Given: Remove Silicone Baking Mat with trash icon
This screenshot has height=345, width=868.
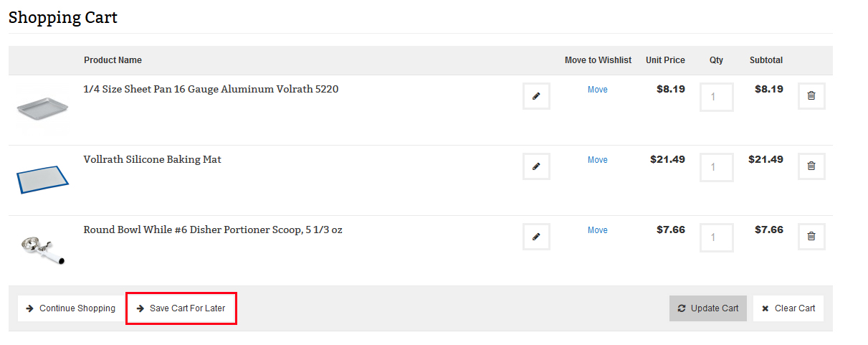Looking at the screenshot, I should (811, 166).
